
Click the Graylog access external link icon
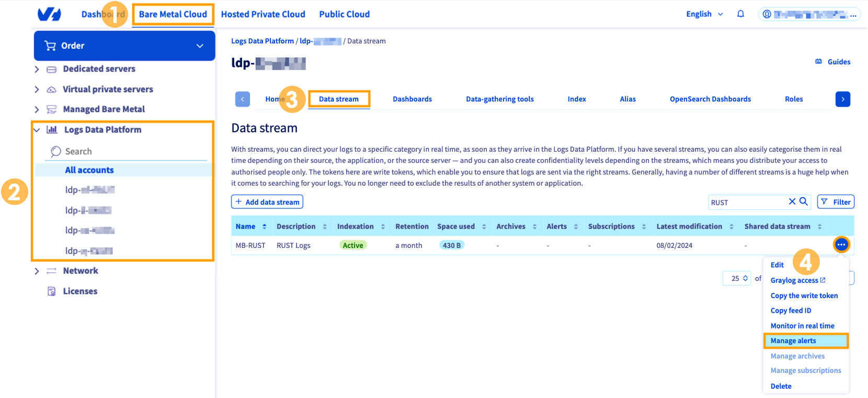point(823,280)
